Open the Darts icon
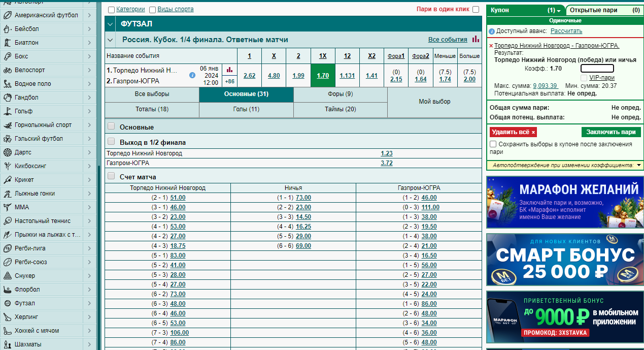This screenshot has height=350, width=644. tap(7, 152)
